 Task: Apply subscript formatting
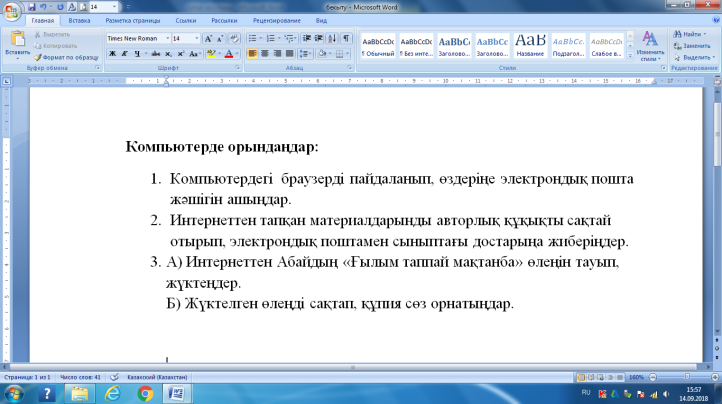pyautogui.click(x=169, y=54)
